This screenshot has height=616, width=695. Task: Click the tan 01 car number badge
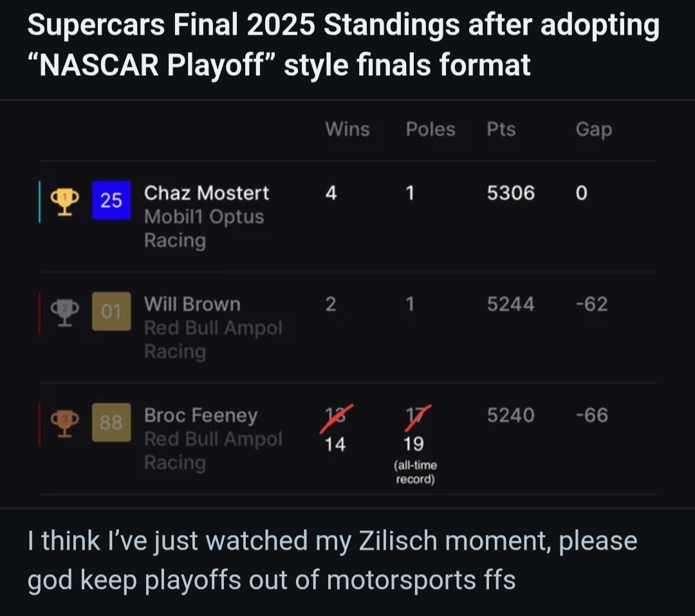[111, 312]
